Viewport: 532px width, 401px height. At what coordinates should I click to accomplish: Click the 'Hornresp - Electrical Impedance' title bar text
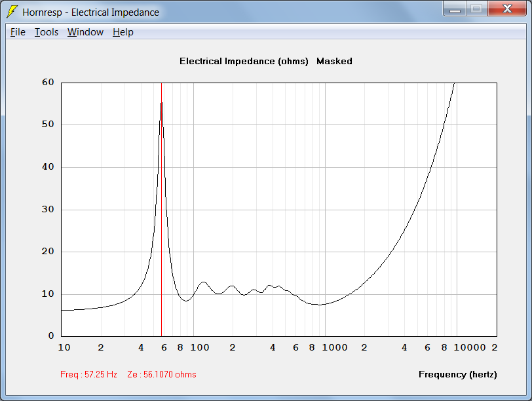90,12
